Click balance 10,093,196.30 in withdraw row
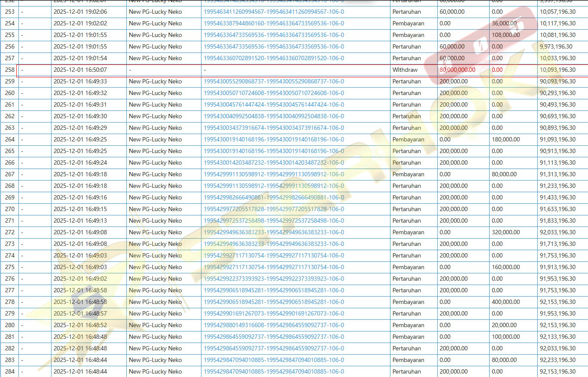 (558, 70)
